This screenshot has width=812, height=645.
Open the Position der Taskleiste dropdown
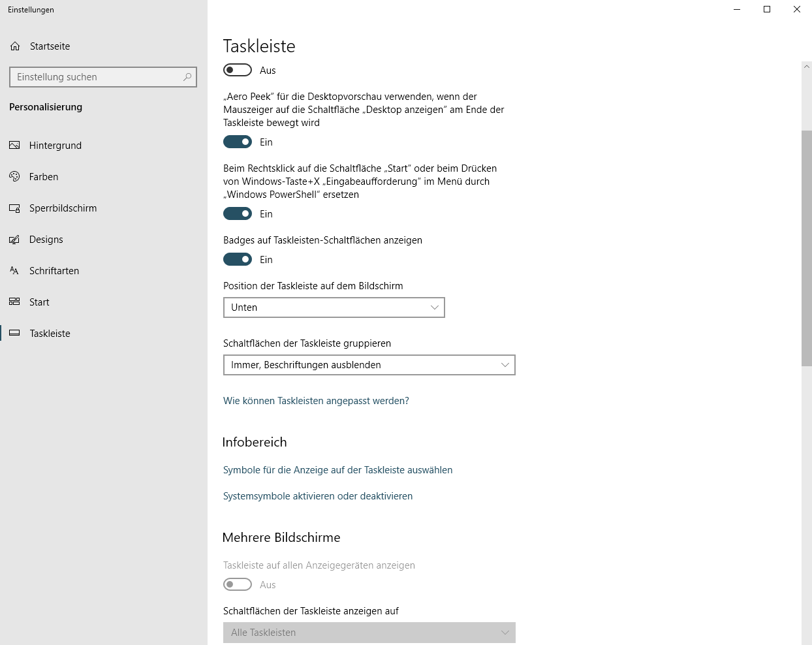click(334, 307)
